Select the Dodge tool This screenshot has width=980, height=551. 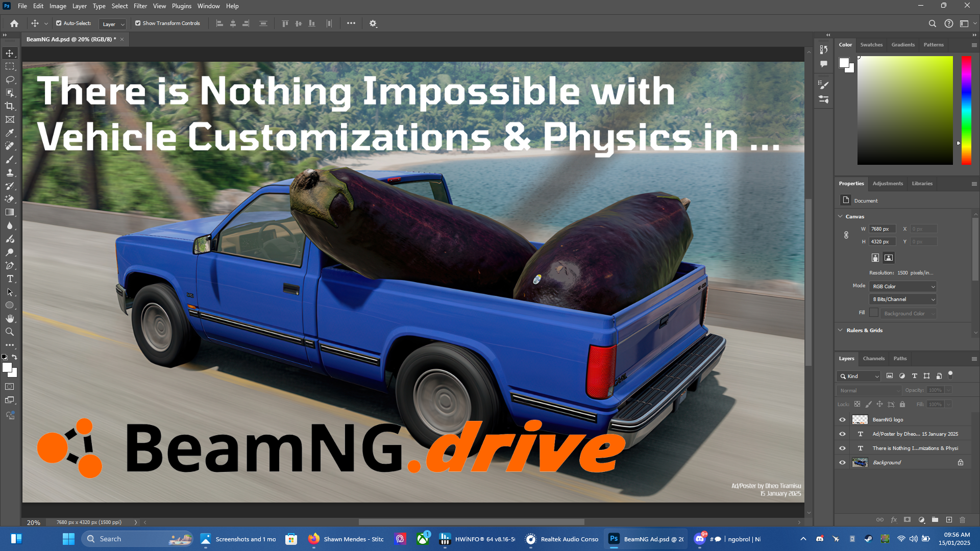point(10,252)
